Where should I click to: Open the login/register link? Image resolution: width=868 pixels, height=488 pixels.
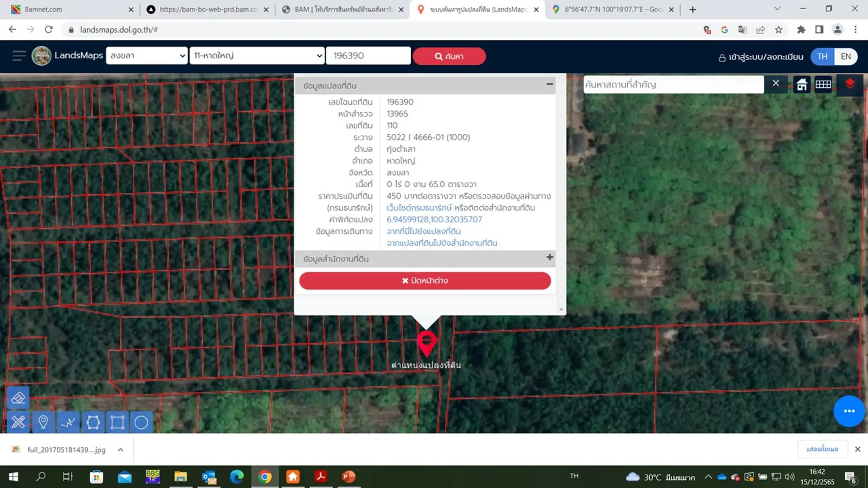(x=761, y=57)
